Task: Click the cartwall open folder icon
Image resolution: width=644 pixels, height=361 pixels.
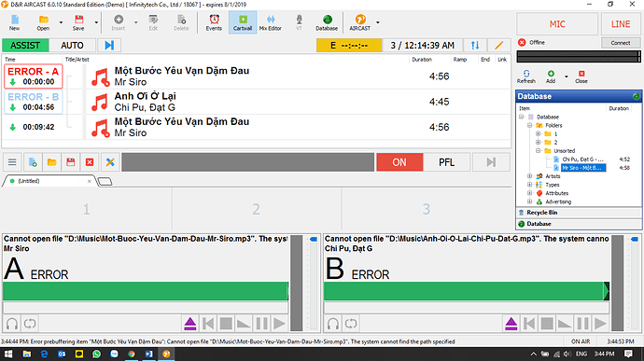Action: point(51,162)
